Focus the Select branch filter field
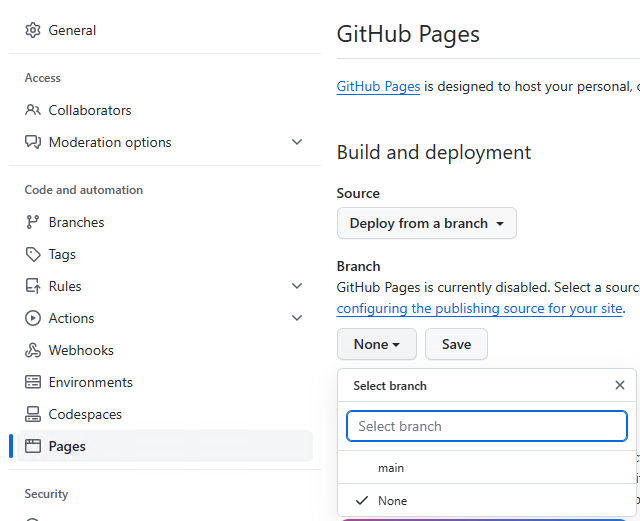Screen dimensions: 640x521 pos(487,426)
